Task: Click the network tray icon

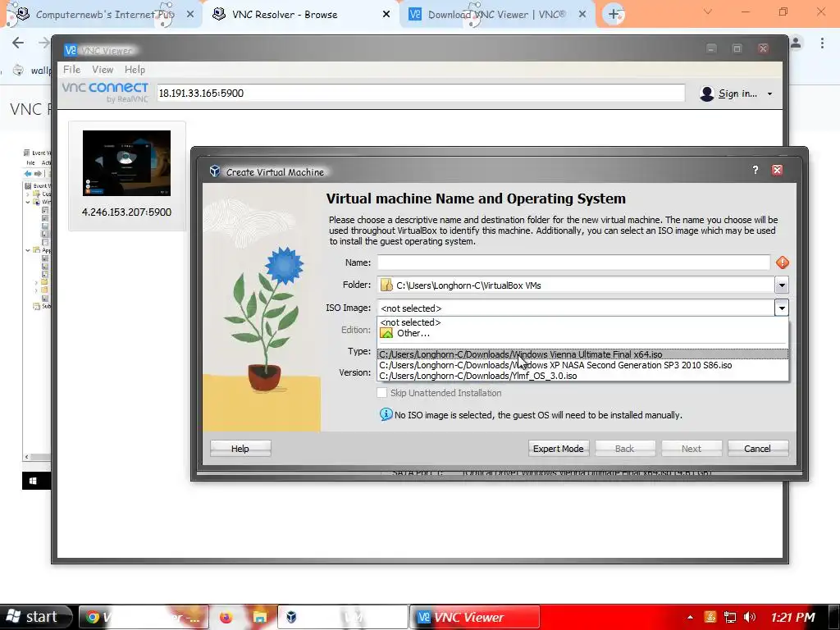Action: pyautogui.click(x=729, y=617)
